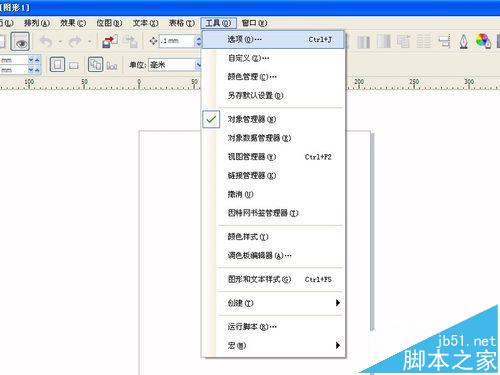Click the eye preview icon in toolbar
This screenshot has height=375, width=500.
(20, 42)
